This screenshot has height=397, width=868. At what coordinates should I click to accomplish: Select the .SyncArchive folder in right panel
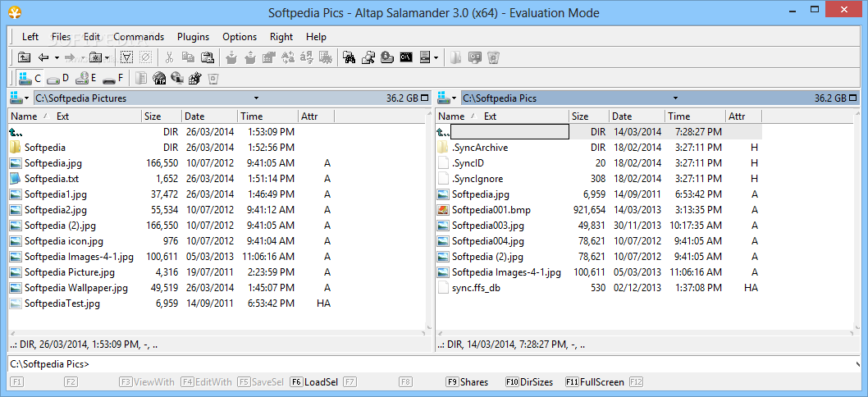(479, 148)
